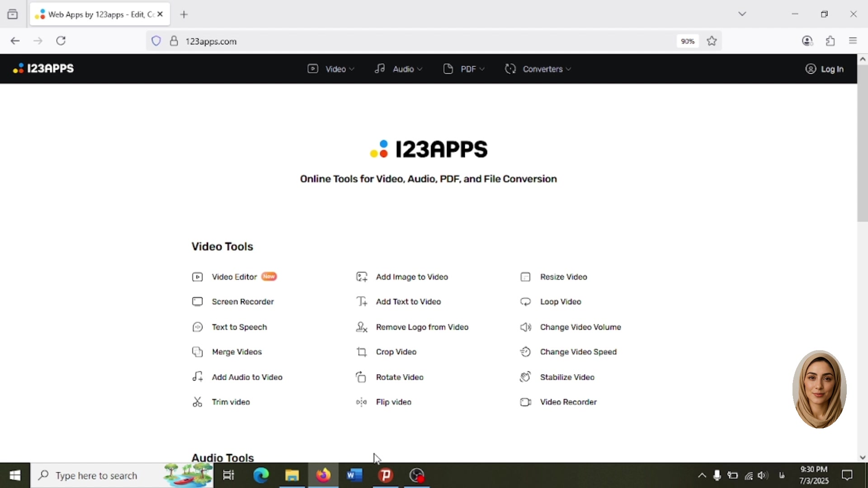Open the Firefox View icon

(13, 14)
